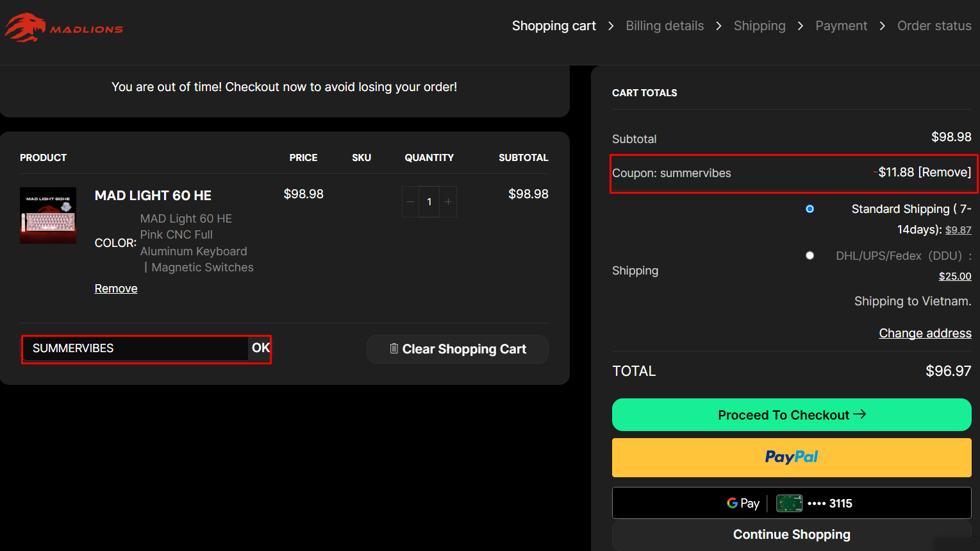Apply coupon with the OK button
Viewport: 980px width, 551px height.
260,348
